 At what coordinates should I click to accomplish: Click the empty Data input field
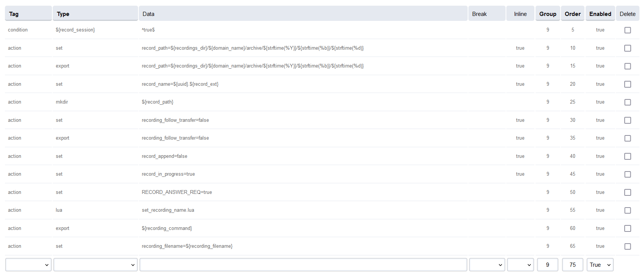pos(303,265)
